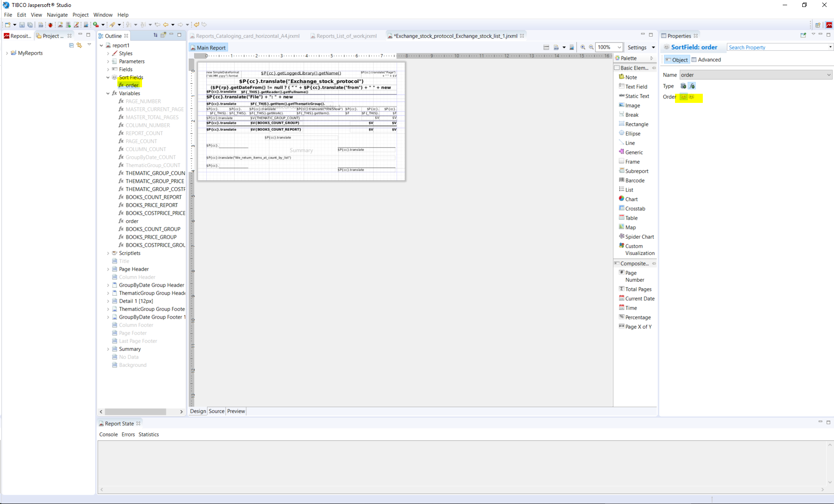Choose Text Field from palette
This screenshot has height=504, width=834.
coord(636,87)
